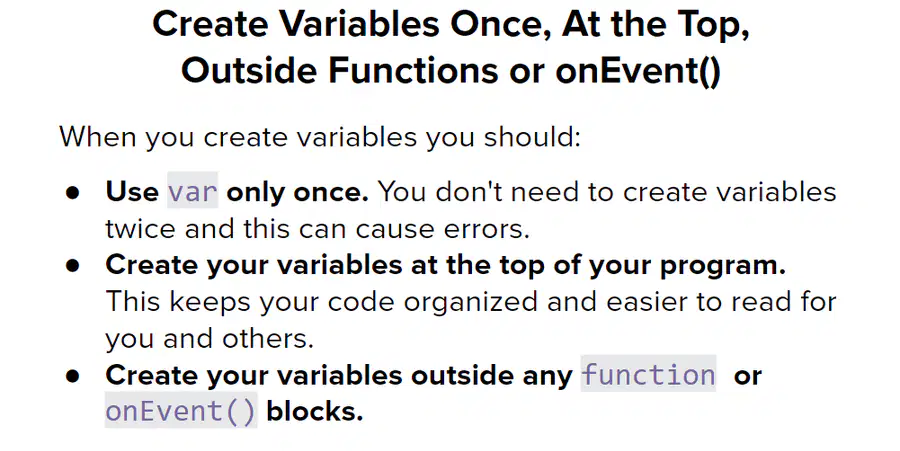Screen dimensions: 900x451
Task: Click the highlighted var code keyword
Action: pyautogui.click(x=192, y=190)
